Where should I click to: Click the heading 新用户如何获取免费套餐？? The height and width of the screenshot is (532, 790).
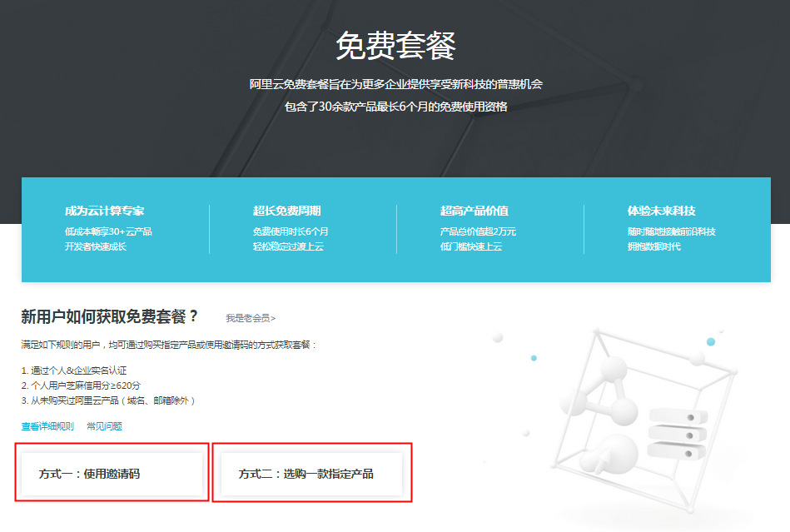[110, 316]
